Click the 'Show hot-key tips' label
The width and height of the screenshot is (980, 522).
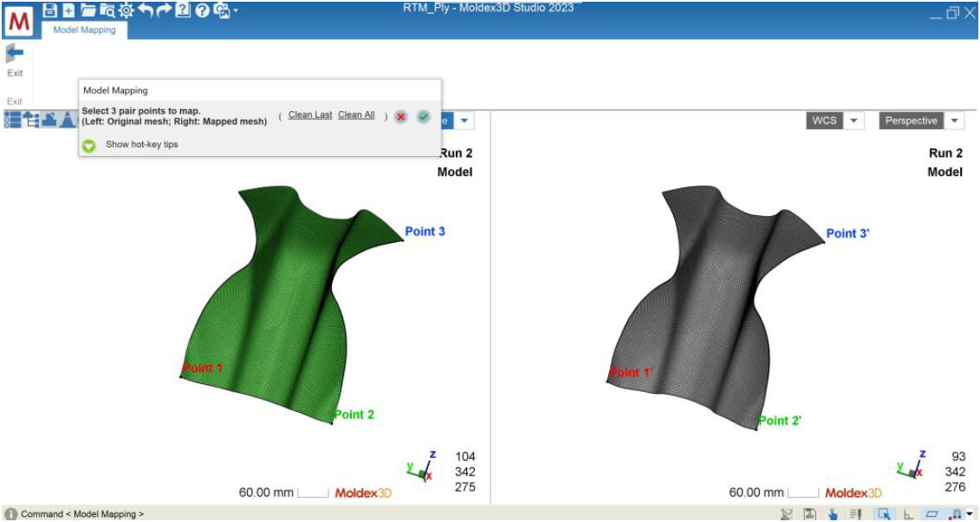(142, 145)
